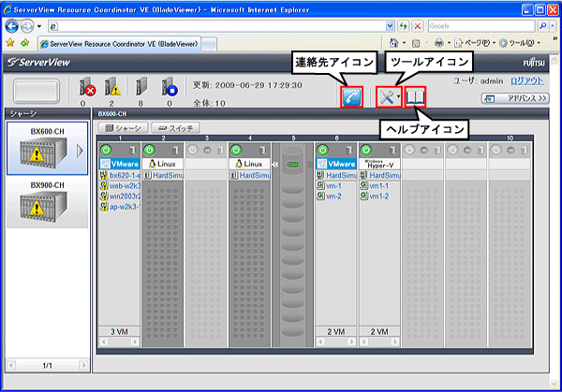Open the VMware label on slot 1
562x392 pixels.
[119, 164]
